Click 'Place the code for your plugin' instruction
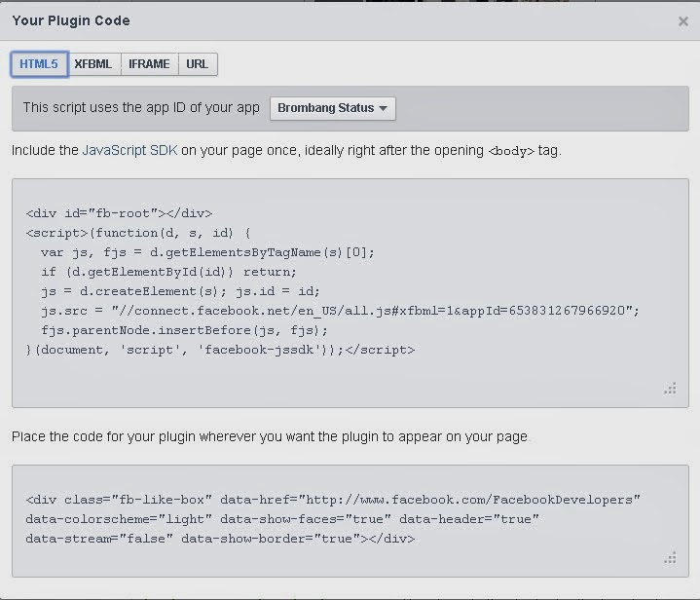The width and height of the screenshot is (700, 600). pos(270,436)
